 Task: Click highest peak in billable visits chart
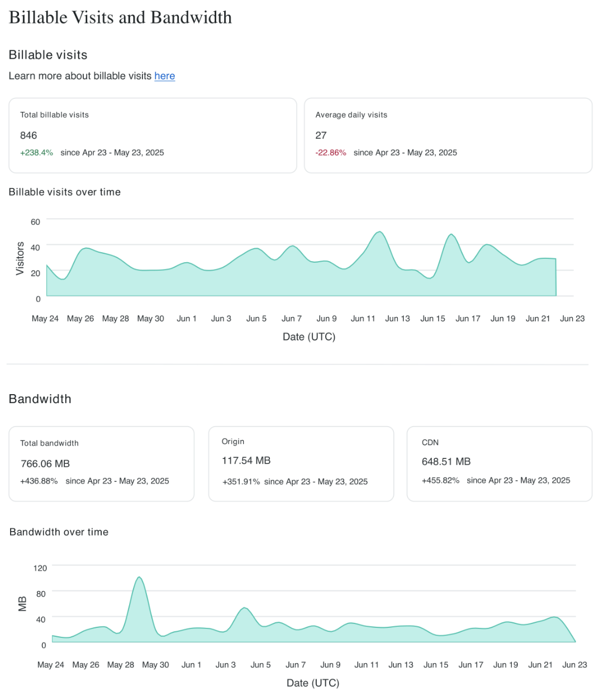[380, 231]
